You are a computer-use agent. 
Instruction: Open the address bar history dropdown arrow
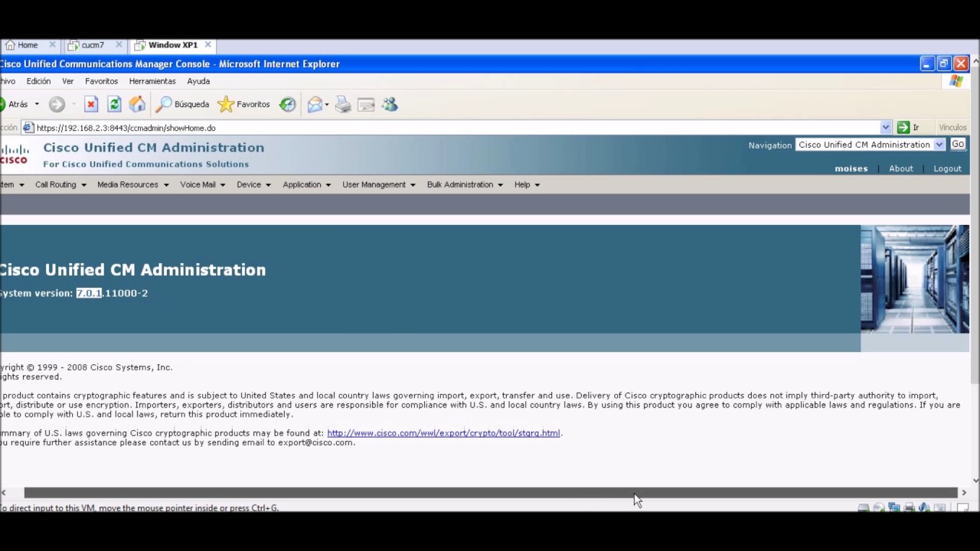[x=886, y=128]
